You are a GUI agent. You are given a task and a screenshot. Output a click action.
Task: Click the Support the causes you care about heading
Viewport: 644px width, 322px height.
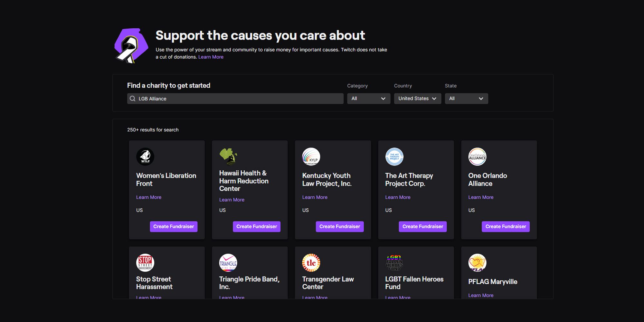tap(260, 35)
